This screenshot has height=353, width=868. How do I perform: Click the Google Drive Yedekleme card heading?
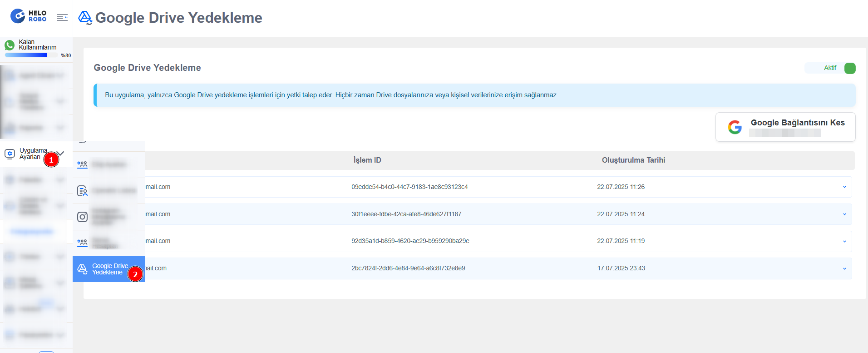pos(147,68)
